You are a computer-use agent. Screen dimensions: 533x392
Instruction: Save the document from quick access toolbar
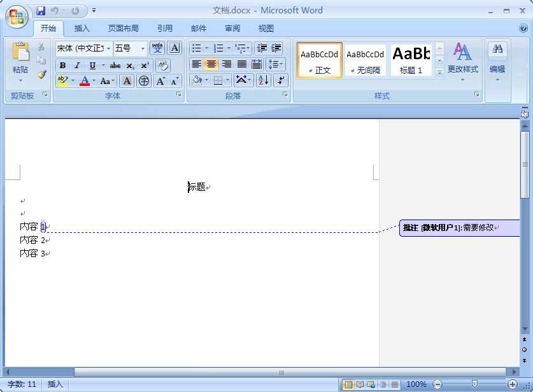(x=41, y=11)
